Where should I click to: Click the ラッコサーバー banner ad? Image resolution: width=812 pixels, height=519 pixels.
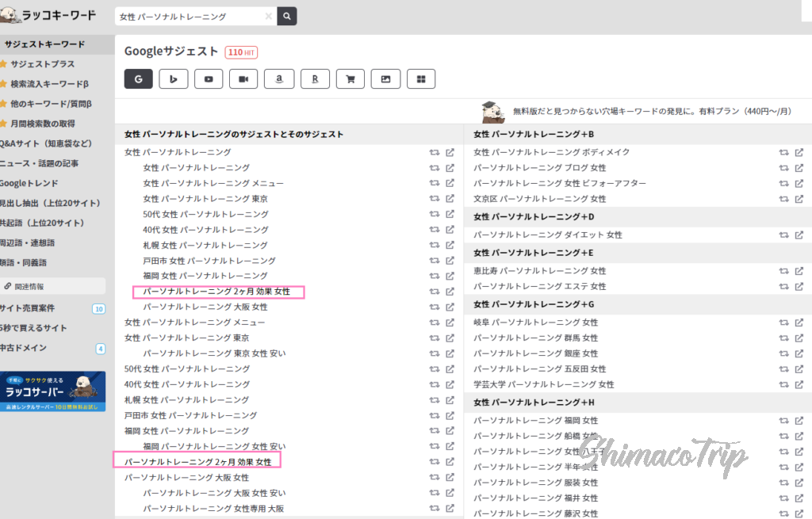coord(52,391)
